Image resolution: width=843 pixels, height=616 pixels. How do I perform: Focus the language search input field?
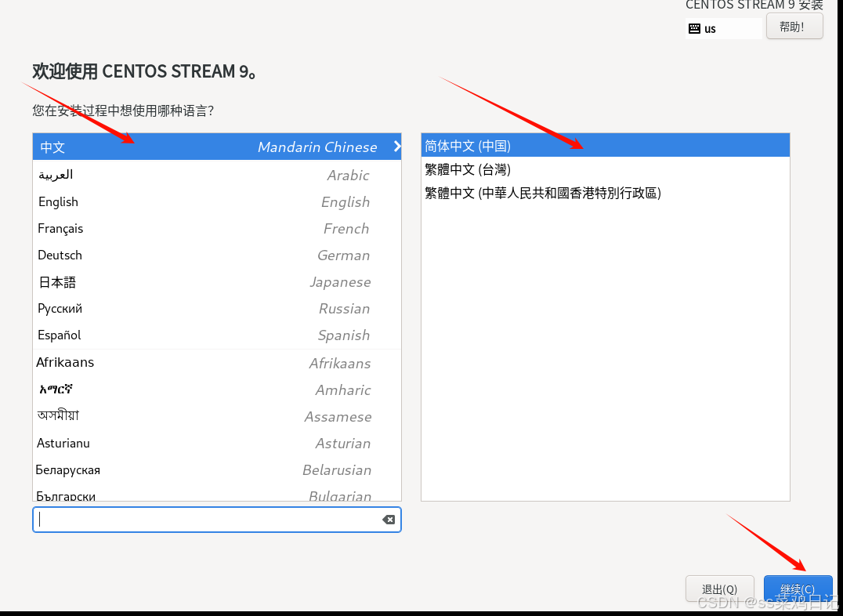[217, 519]
